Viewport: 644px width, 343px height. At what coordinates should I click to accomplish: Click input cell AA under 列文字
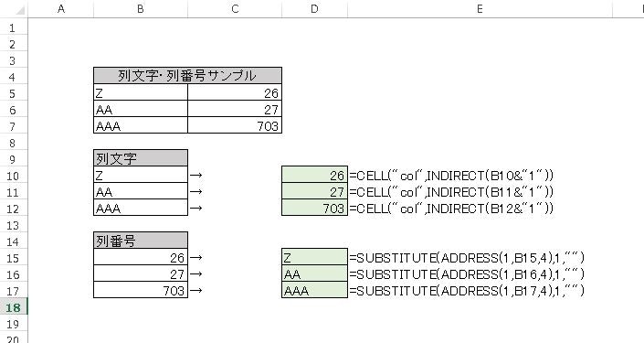tap(141, 191)
